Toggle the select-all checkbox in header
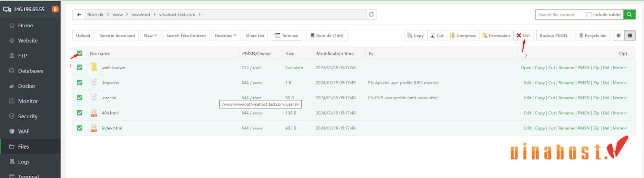This screenshot has width=644, height=178. point(80,54)
